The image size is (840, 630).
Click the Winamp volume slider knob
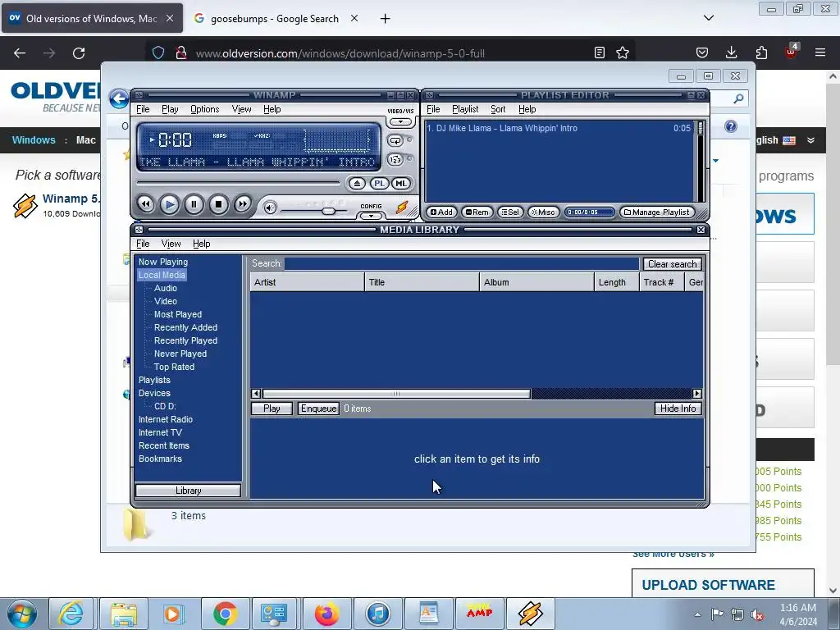tap(328, 211)
